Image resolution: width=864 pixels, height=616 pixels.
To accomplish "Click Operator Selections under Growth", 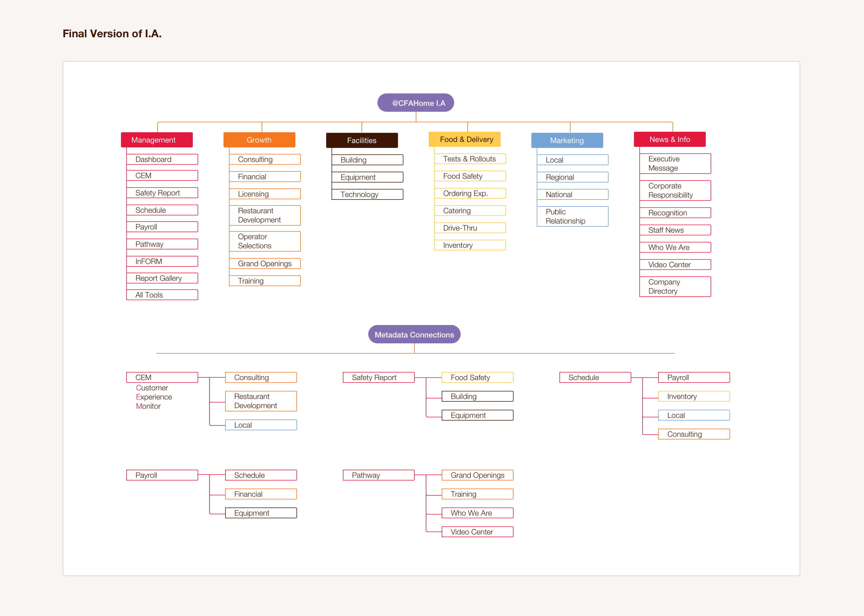I will tap(265, 241).
